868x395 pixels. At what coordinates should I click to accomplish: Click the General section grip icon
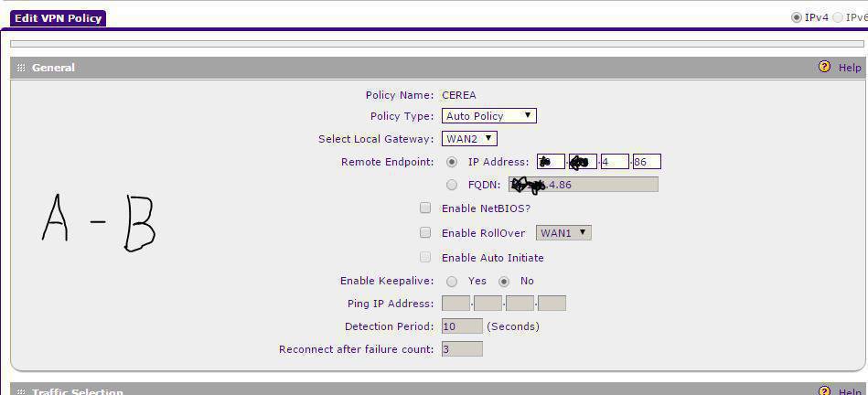pyautogui.click(x=21, y=68)
